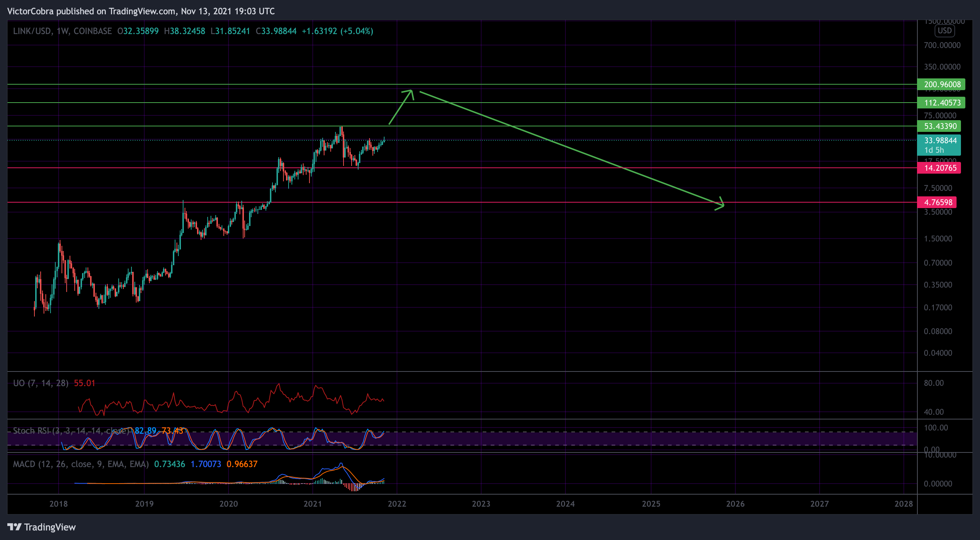Click the 2021 label on time axis
This screenshot has width=980, height=540.
point(313,504)
